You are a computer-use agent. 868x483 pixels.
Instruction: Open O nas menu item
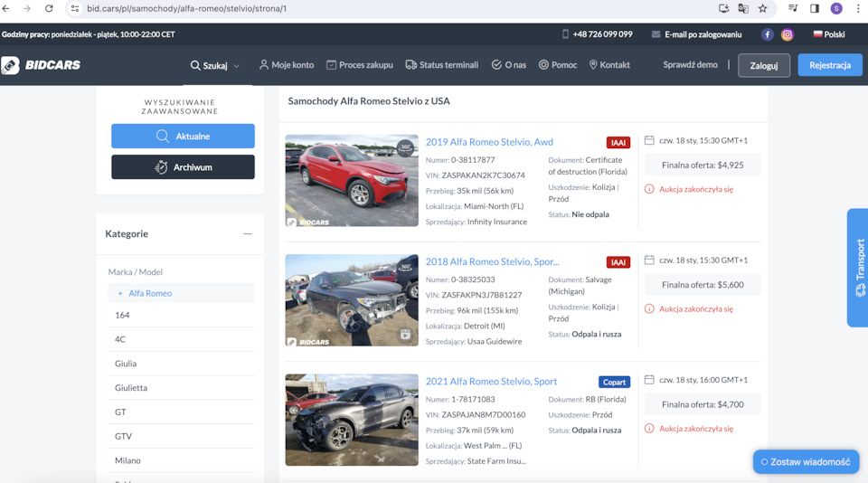(x=509, y=65)
